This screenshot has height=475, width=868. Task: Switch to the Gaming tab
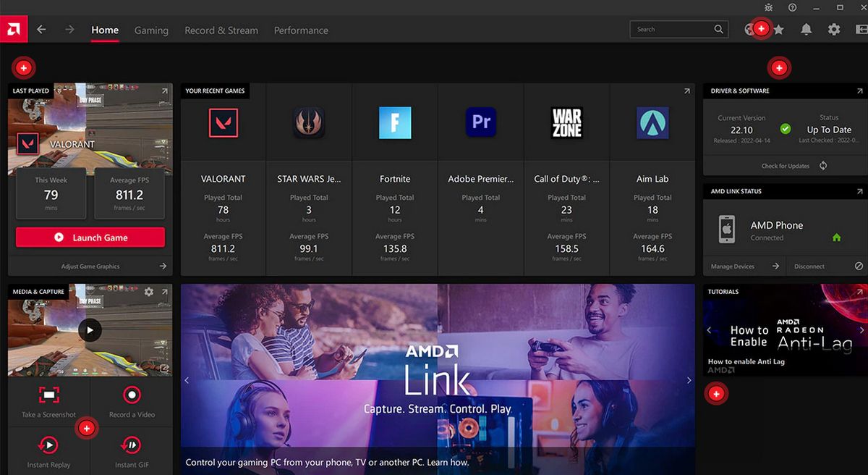click(151, 30)
